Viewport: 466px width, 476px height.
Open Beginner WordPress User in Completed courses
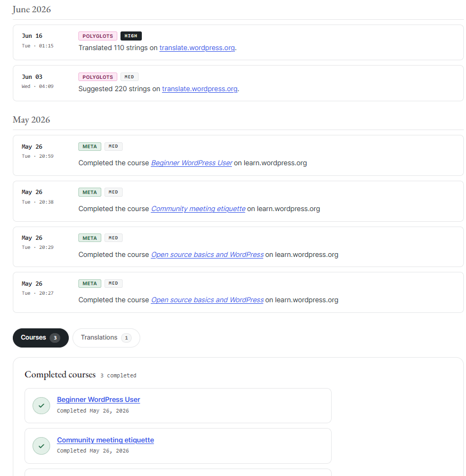point(99,399)
